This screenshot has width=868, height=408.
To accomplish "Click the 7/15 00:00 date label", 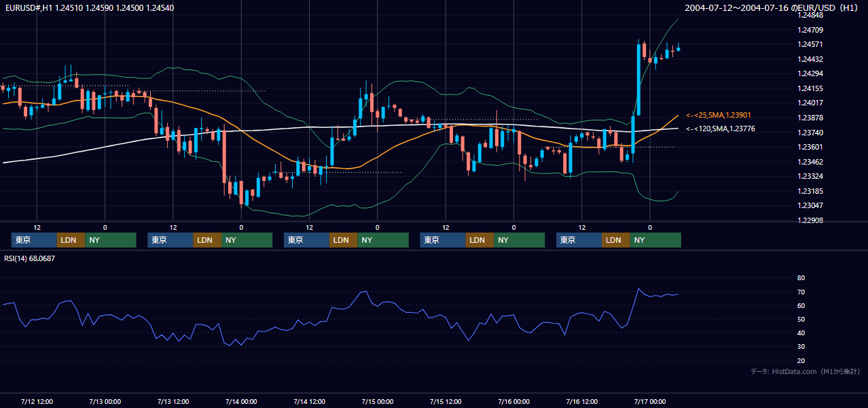I will point(377,401).
